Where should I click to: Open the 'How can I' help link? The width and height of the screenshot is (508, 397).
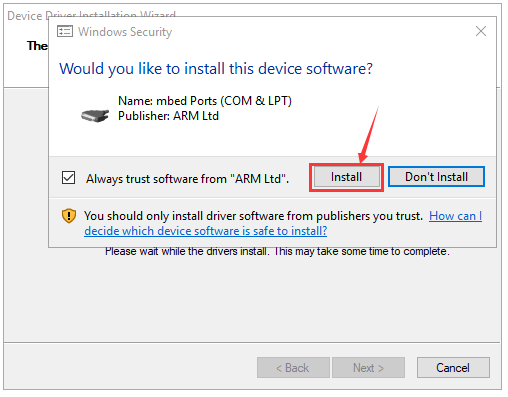(x=455, y=216)
